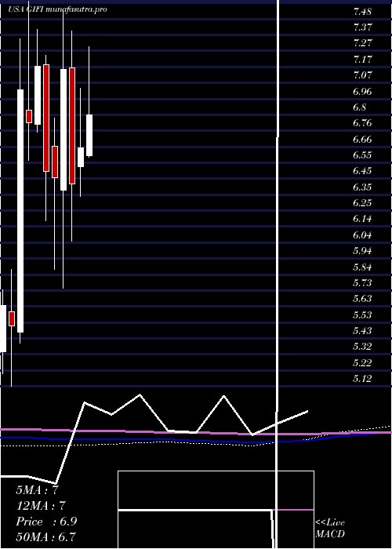Click the 7.17 price axis label

click(x=362, y=59)
